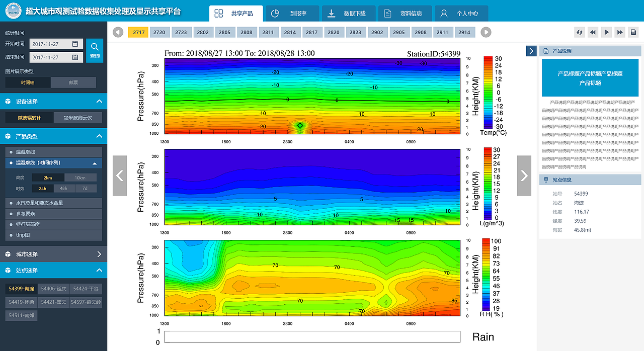
Task: Choose 7d time range
Action: 86,189
